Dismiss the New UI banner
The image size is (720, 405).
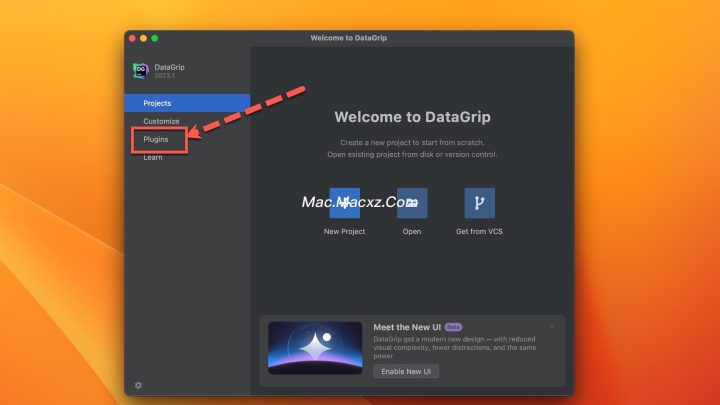551,327
